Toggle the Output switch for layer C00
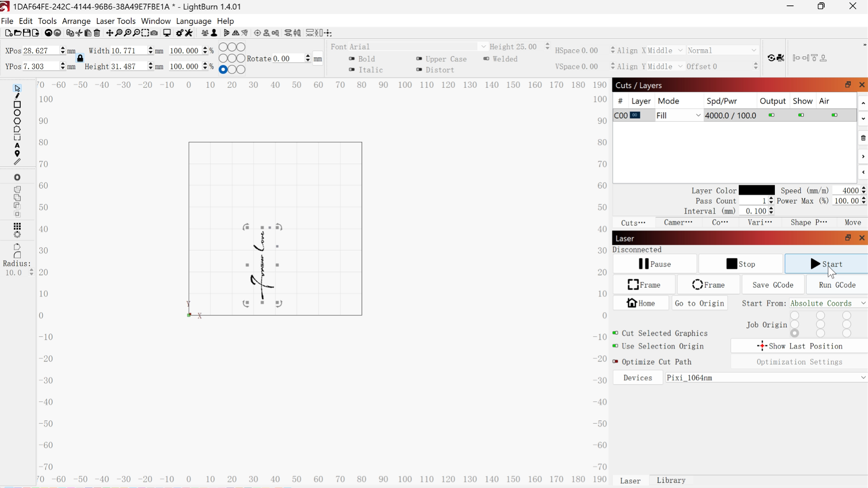 (772, 116)
